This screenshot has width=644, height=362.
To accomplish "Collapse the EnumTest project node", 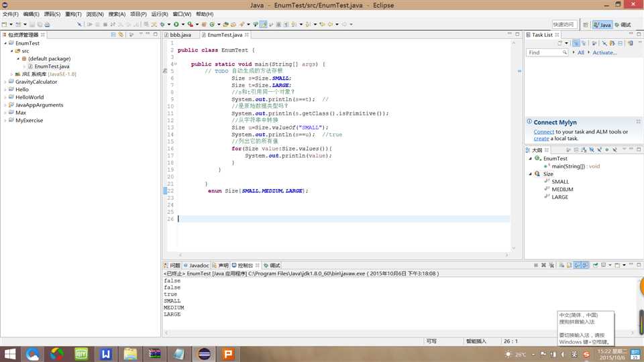I will (x=5, y=43).
